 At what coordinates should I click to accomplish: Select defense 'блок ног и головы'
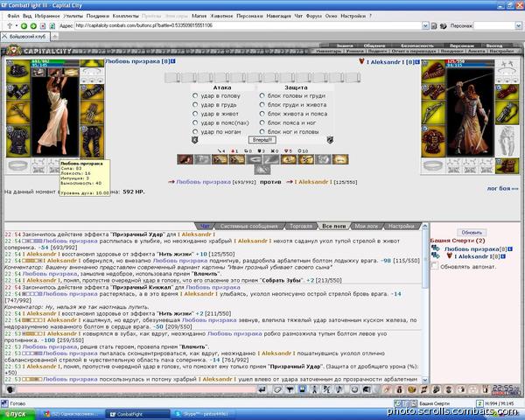click(x=262, y=131)
